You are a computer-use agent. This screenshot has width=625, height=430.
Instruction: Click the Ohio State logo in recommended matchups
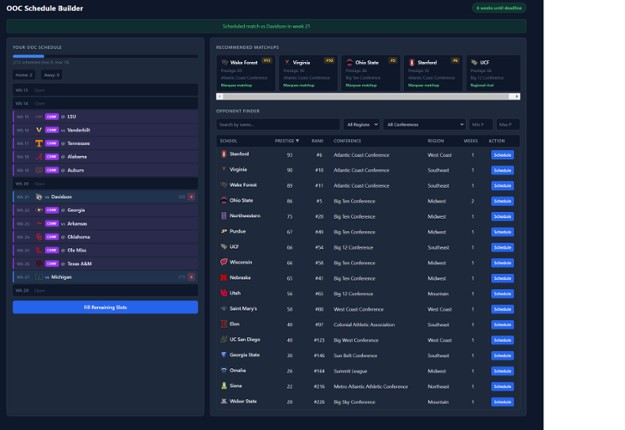click(349, 62)
